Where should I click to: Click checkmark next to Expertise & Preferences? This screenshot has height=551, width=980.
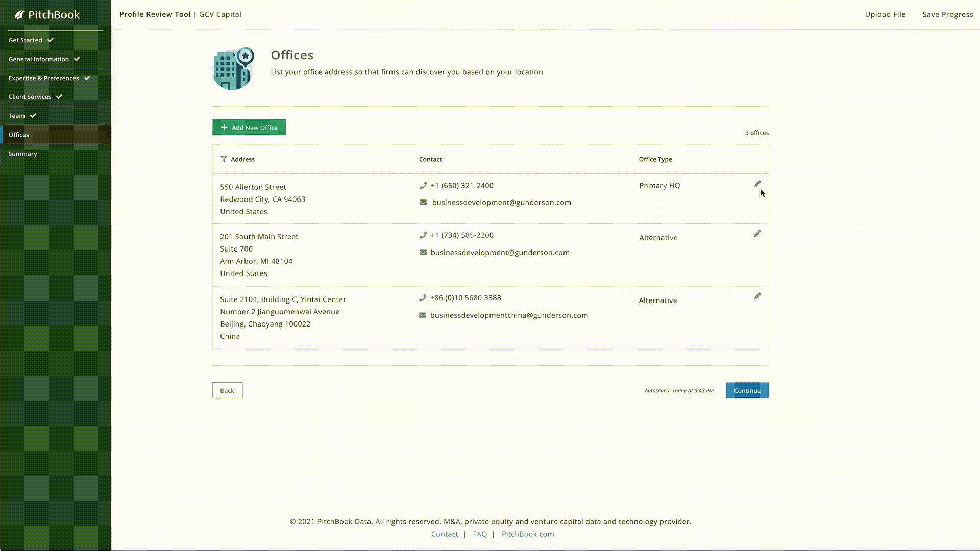click(x=87, y=78)
